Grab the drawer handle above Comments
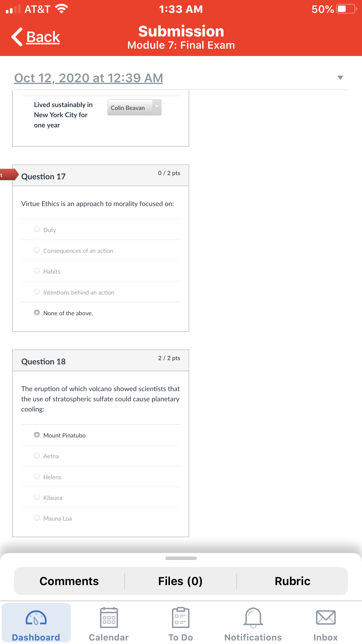The height and width of the screenshot is (644, 362). [181, 558]
